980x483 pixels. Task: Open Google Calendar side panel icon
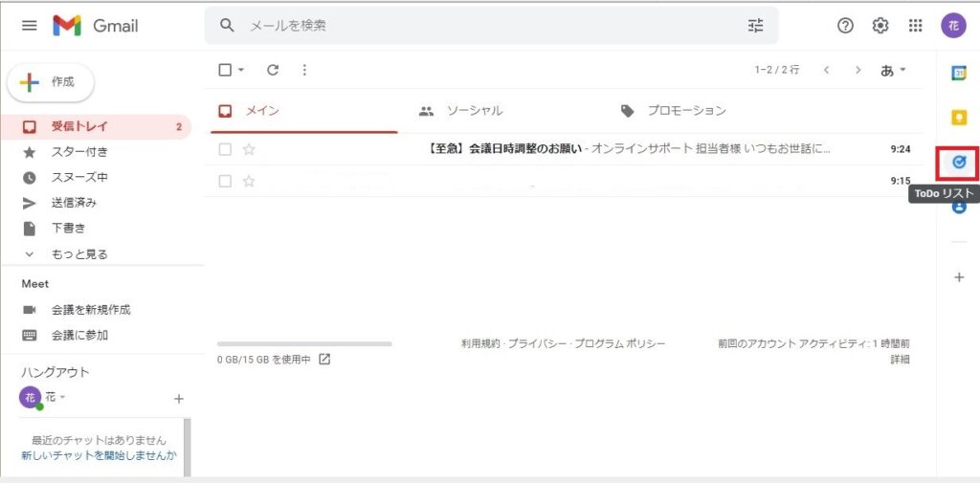tap(959, 73)
